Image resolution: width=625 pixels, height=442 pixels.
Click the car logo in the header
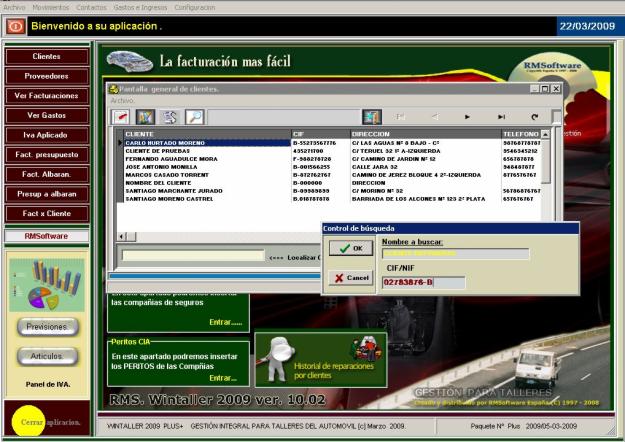click(x=130, y=62)
